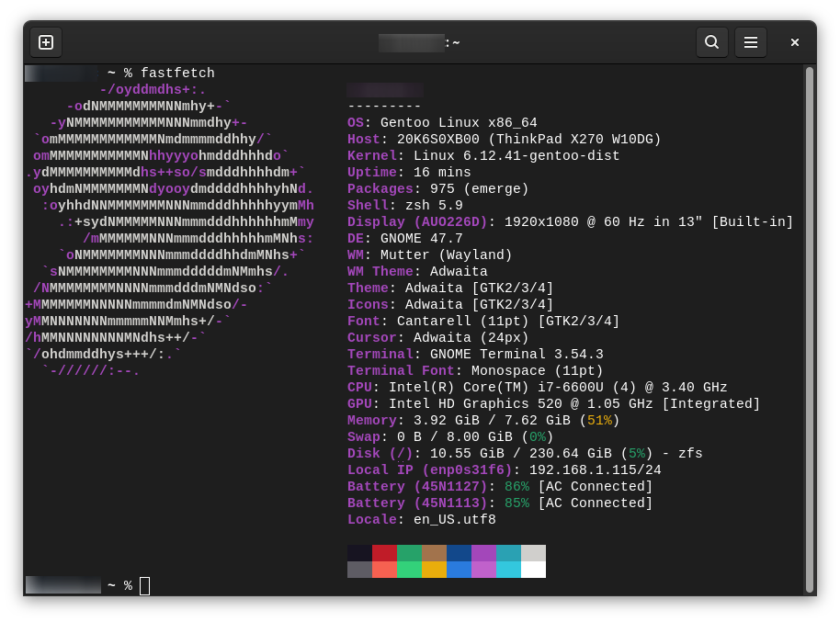The height and width of the screenshot is (622, 840).
Task: Click the Terminal GNOME Terminal 3.54.3 line
Action: pos(475,355)
